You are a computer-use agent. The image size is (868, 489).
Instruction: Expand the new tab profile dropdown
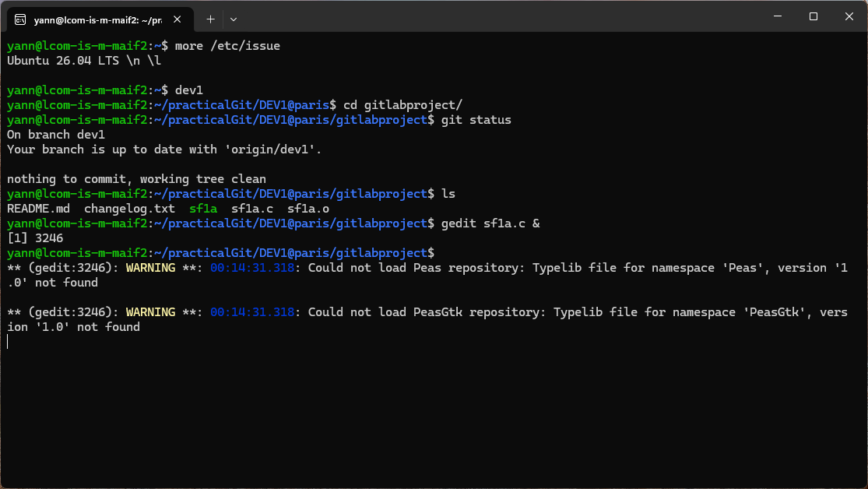point(234,19)
